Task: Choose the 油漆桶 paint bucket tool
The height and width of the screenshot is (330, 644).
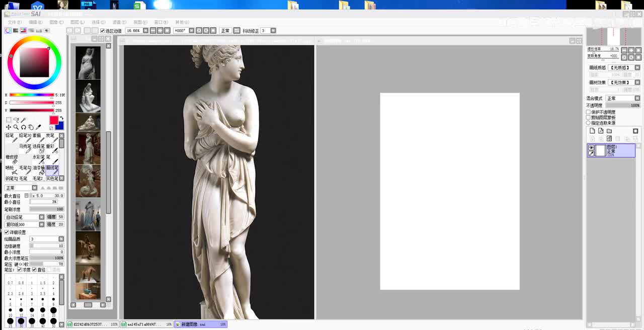Action: coord(39,170)
